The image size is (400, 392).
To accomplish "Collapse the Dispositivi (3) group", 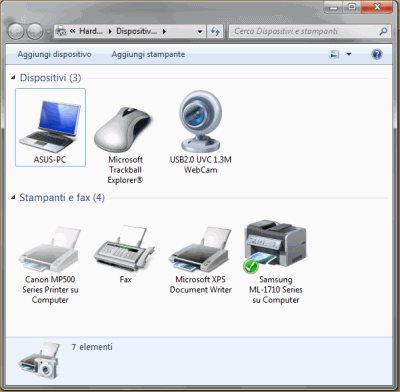I will 13,78.
